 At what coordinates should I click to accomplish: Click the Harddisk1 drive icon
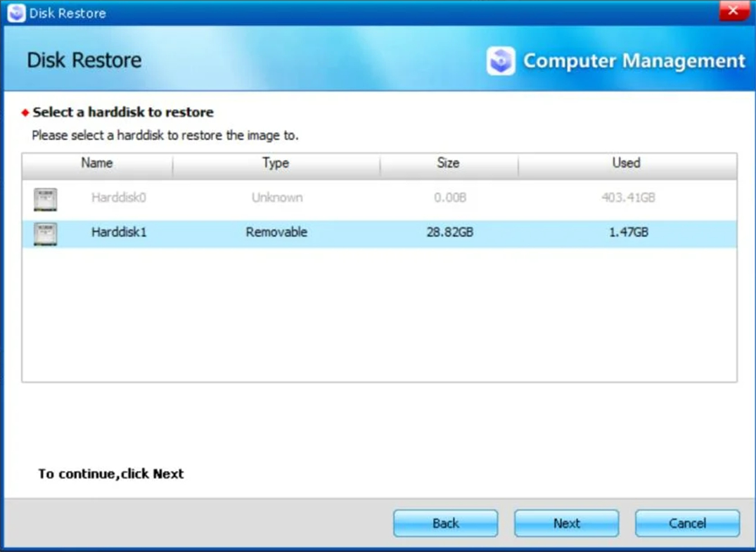pyautogui.click(x=46, y=233)
